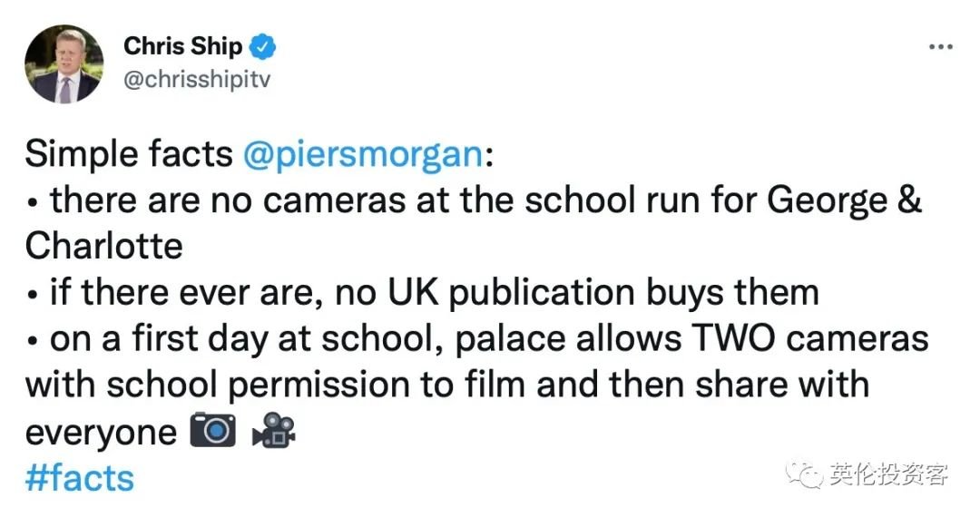The image size is (980, 517).
Task: Open the tweet's three-dot more options menu
Action: pos(940,46)
